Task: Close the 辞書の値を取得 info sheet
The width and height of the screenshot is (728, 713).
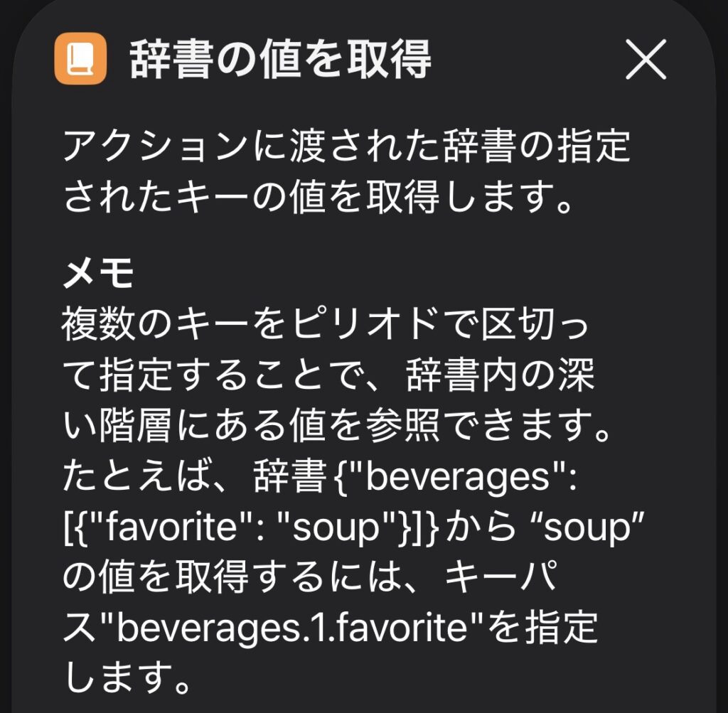Action: [x=646, y=60]
